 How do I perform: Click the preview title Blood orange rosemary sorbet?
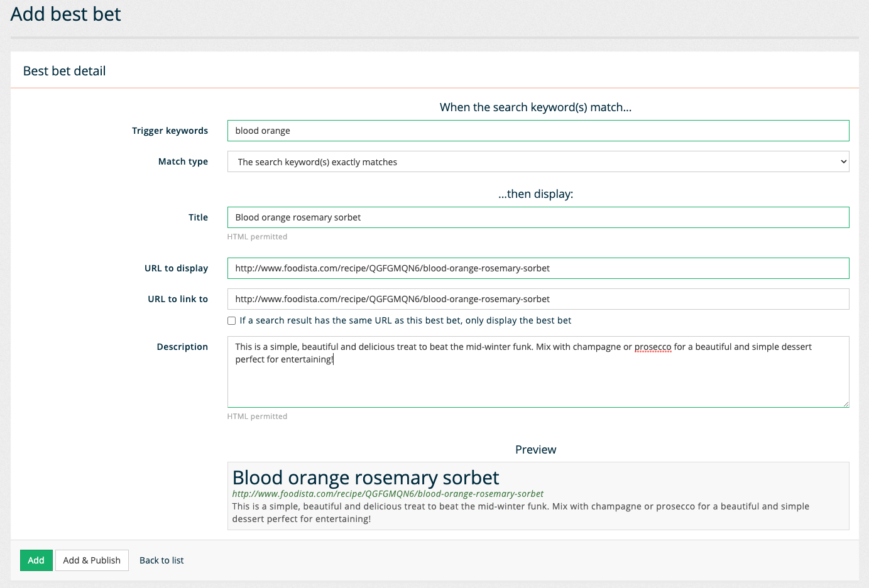[x=366, y=478]
